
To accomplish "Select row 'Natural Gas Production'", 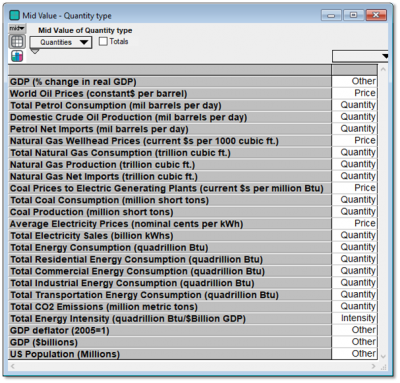I will tap(170, 165).
